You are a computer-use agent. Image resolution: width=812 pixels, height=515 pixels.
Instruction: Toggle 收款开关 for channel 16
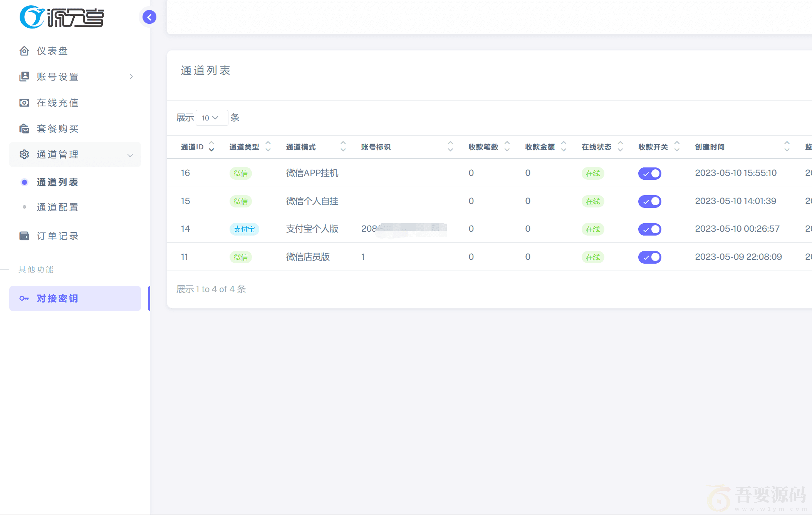point(650,174)
